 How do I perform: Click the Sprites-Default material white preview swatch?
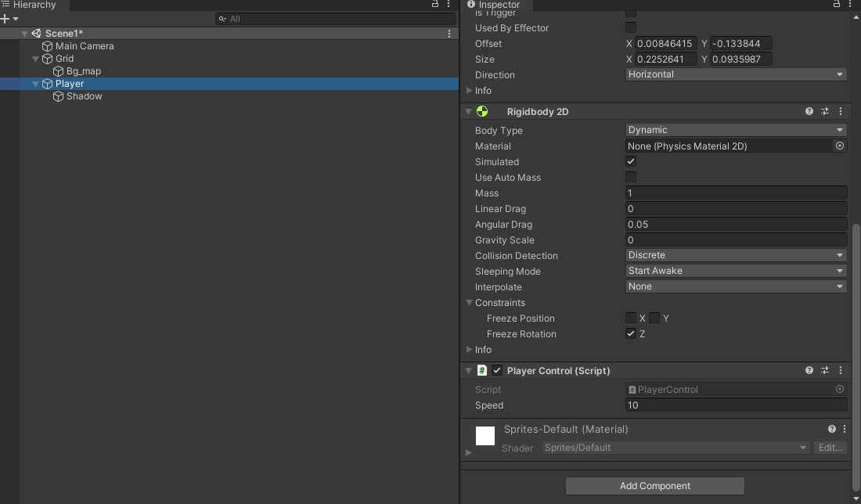coord(485,436)
